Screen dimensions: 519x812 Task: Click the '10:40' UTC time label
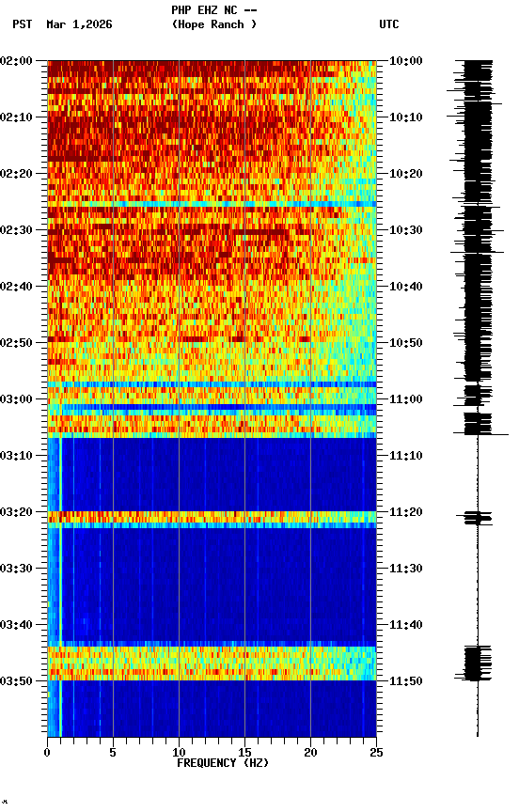click(x=406, y=287)
